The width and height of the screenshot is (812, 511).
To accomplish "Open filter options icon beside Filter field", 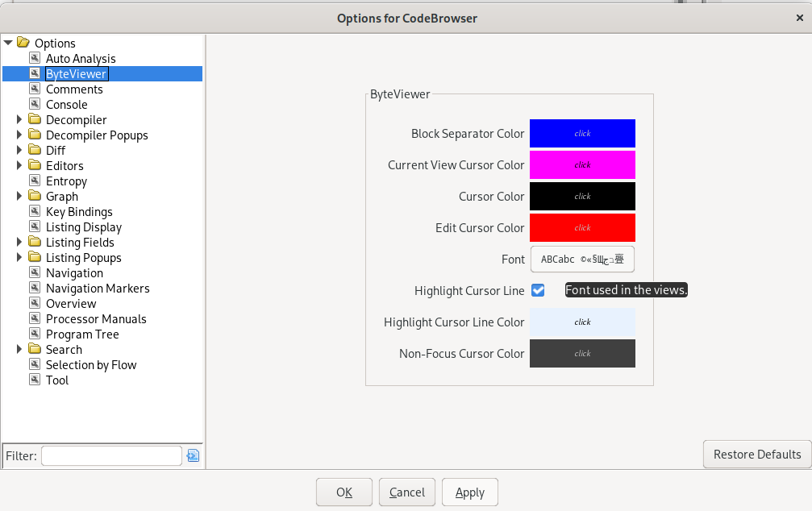I will [193, 455].
